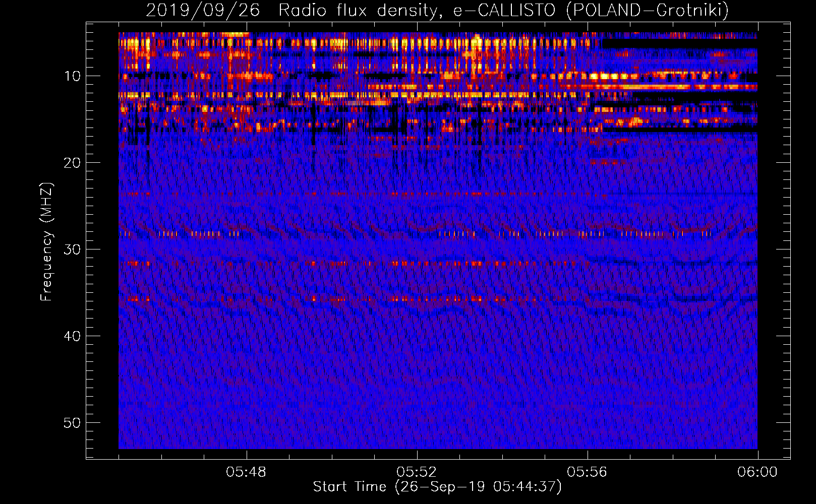The image size is (816, 504).
Task: Pick the 30 MHz frequency tick label
Action: 73,249
